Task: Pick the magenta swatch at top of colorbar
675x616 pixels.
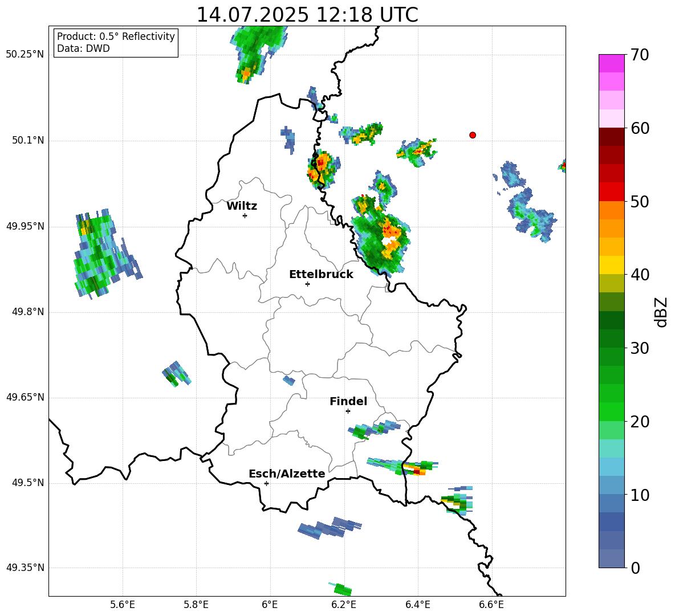Action: pos(611,63)
